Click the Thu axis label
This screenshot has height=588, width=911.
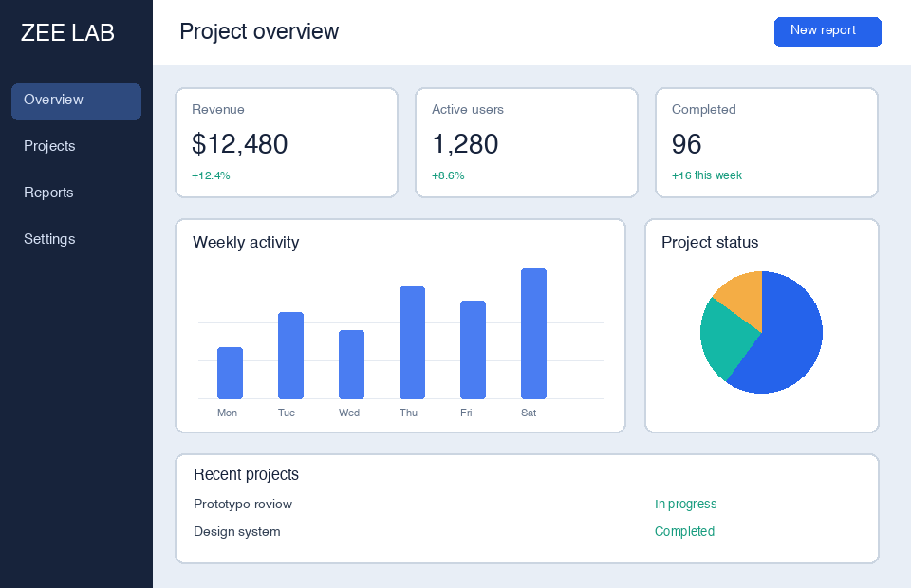408,413
